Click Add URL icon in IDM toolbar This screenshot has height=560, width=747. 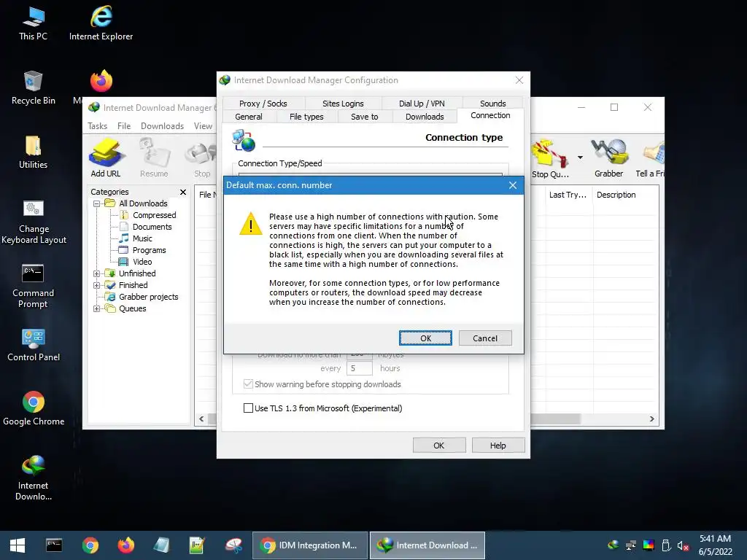106,158
